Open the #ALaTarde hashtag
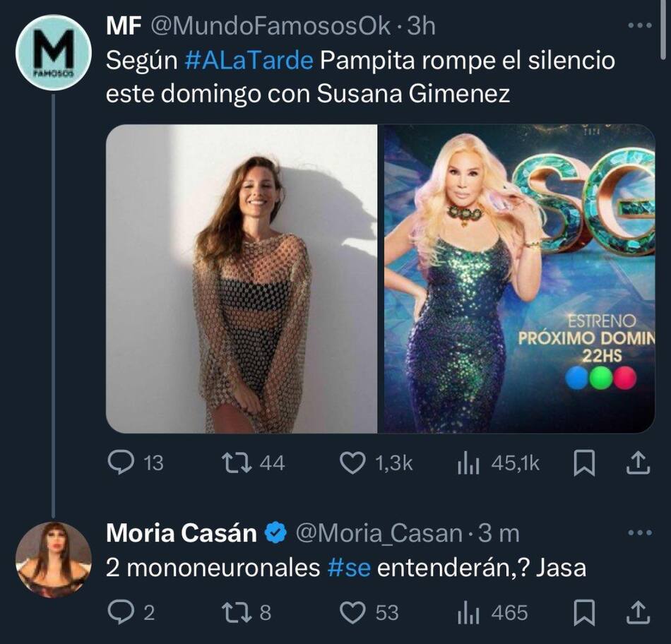 (x=249, y=61)
